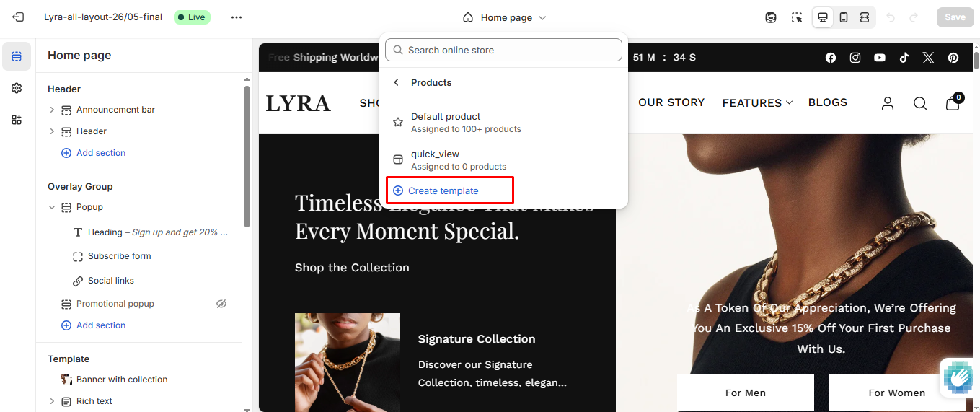Image resolution: width=980 pixels, height=412 pixels.
Task: Open the Home page template dropdown
Action: point(504,17)
